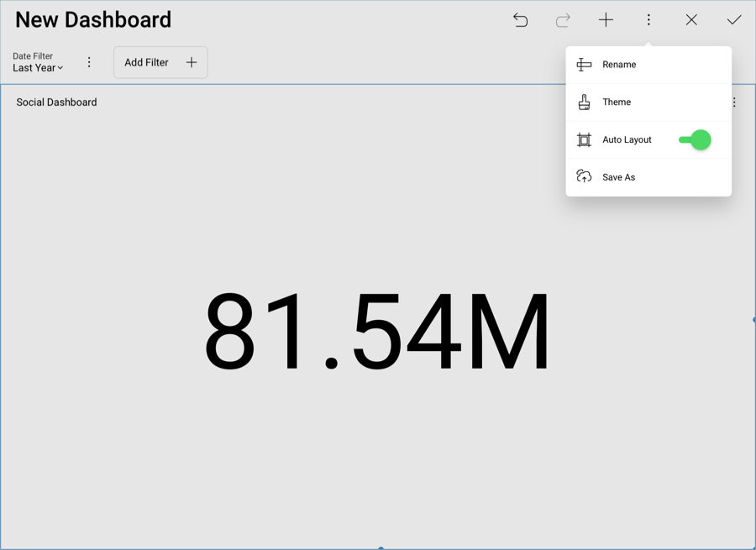Click the bottom edge resize handle of widget
The width and height of the screenshot is (756, 550).
[381, 547]
